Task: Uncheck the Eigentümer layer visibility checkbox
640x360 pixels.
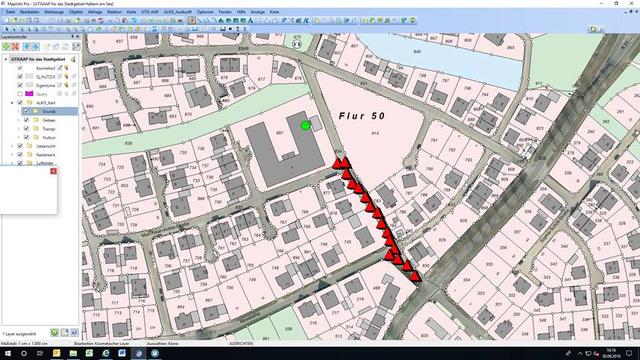Action: 20,85
